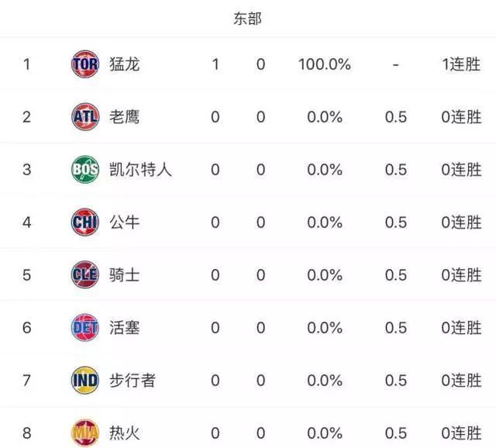Screen dimensions: 496x448
Task: Click the MIA Heat team logo
Action: [x=85, y=432]
